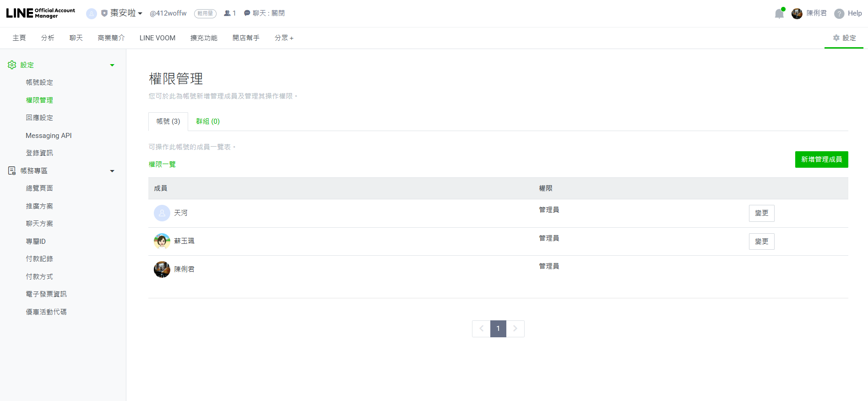Select Messaging API in sidebar
This screenshot has width=868, height=401.
coord(49,136)
